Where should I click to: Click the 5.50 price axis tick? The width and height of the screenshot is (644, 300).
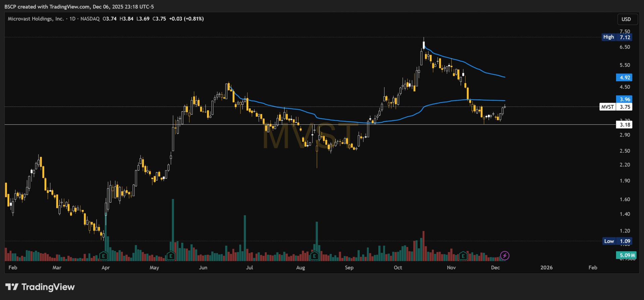[x=625, y=65]
